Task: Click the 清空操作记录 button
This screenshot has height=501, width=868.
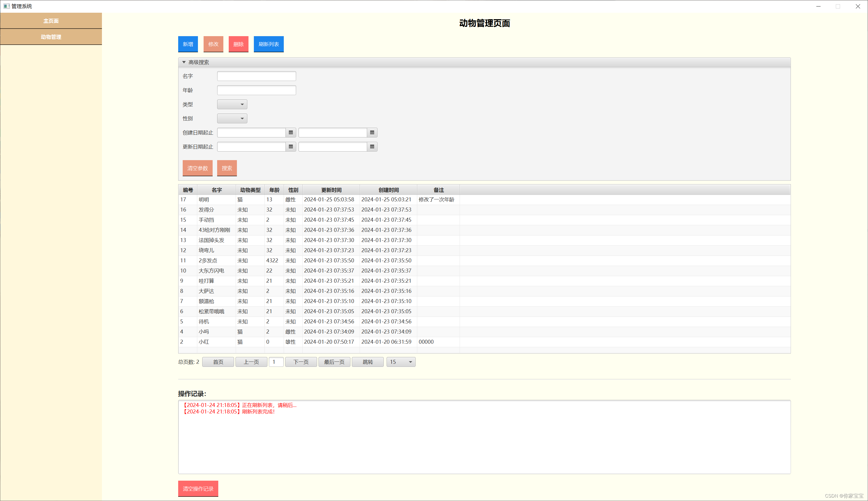Action: (x=198, y=489)
